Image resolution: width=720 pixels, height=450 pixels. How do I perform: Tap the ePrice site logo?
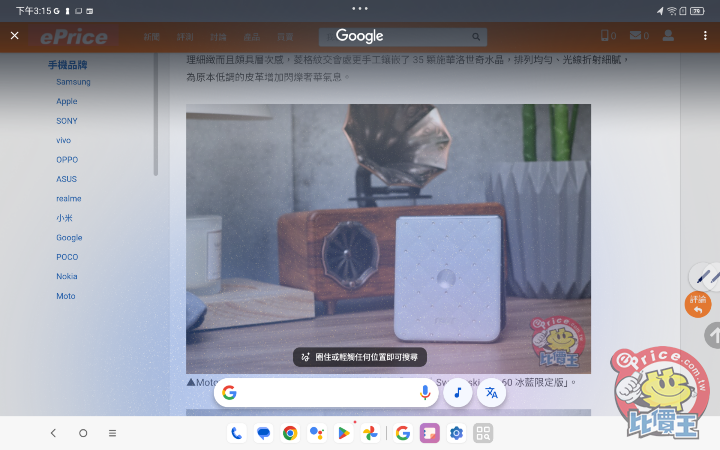74,37
